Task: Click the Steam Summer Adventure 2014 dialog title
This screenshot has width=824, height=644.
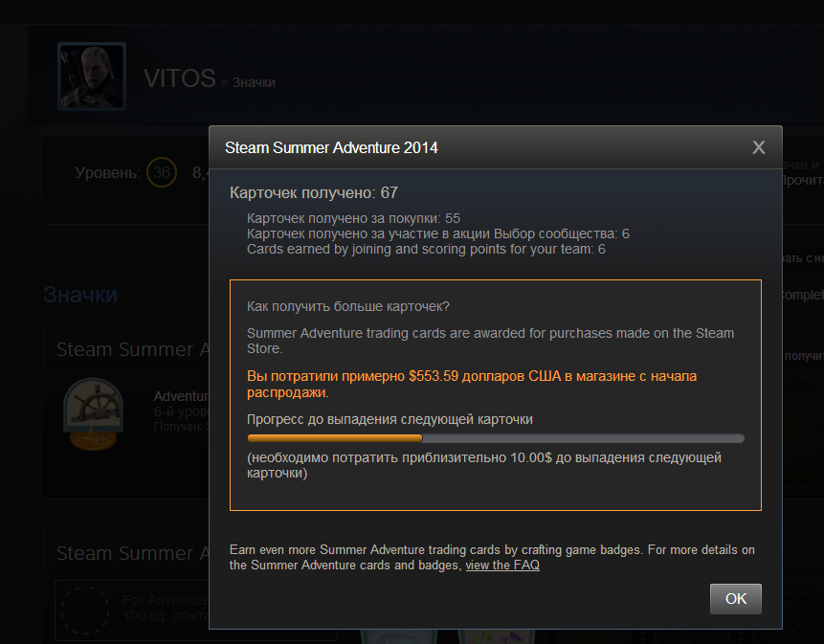Action: click(x=331, y=147)
